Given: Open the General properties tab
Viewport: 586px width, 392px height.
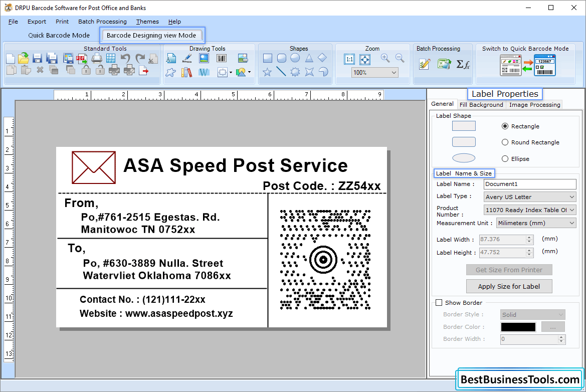Looking at the screenshot, I should coord(443,104).
